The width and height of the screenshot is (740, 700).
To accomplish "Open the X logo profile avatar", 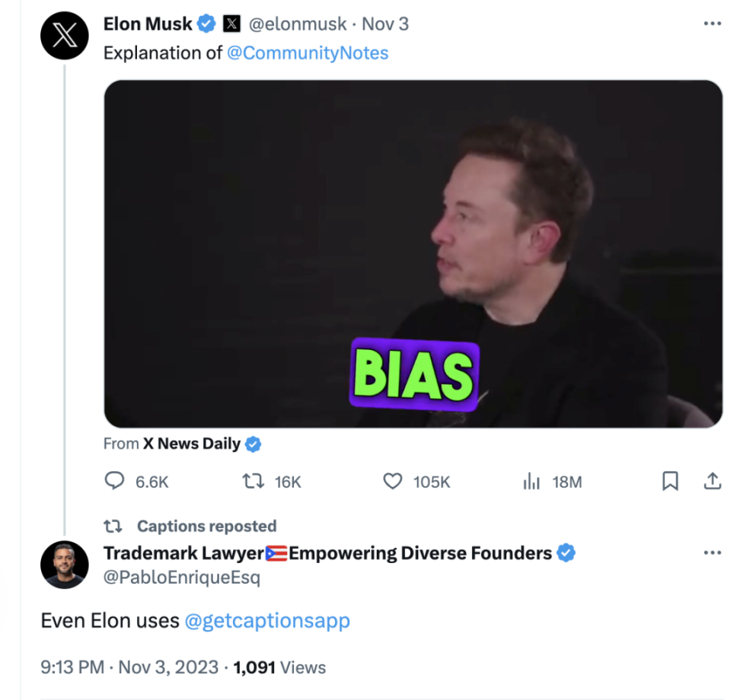I will 65,35.
